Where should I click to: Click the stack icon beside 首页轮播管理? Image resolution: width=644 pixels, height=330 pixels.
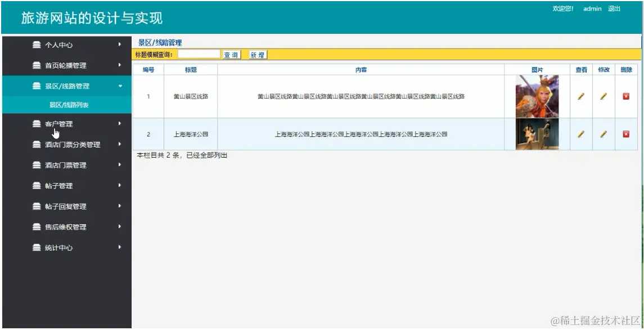[x=37, y=65]
